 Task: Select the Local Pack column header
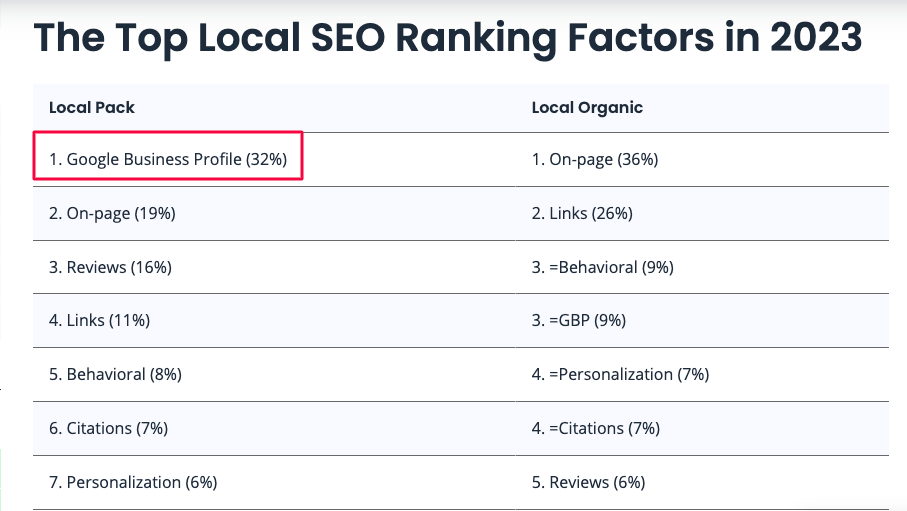point(91,108)
